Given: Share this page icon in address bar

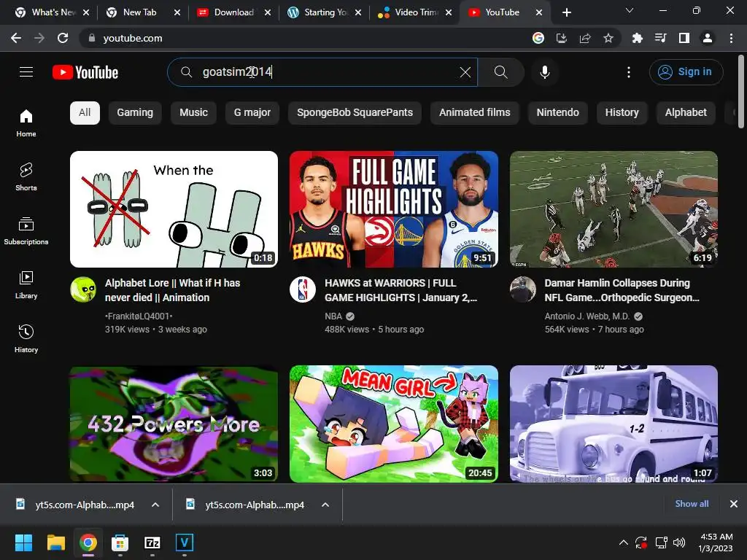Looking at the screenshot, I should coord(585,38).
